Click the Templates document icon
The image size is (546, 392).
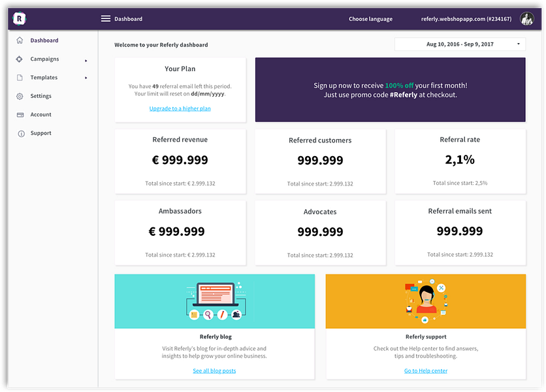pos(20,77)
